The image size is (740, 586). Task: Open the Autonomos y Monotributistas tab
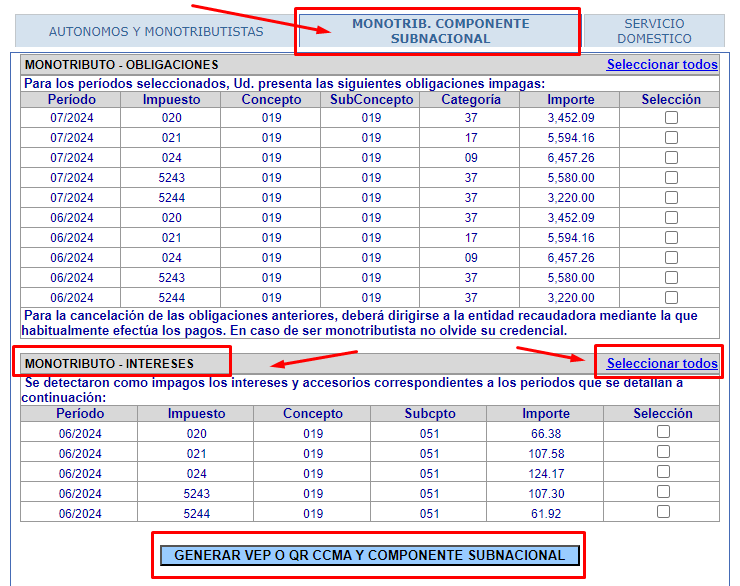pyautogui.click(x=156, y=31)
